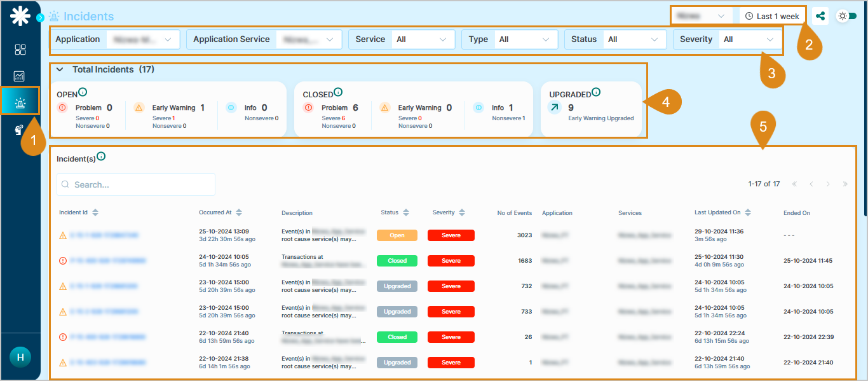Click the info icon next to Incident(s)
Image resolution: width=868 pixels, height=381 pixels.
tap(101, 156)
